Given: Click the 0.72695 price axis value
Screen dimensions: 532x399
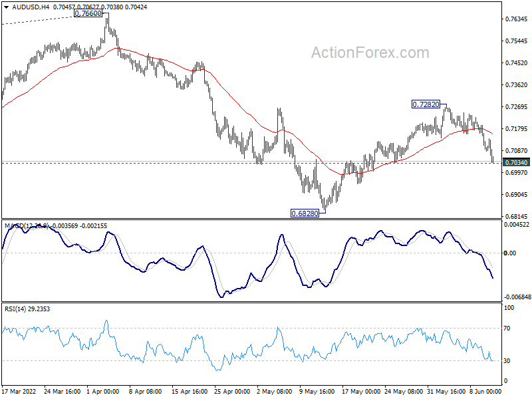Looking at the screenshot, I should (517, 107).
